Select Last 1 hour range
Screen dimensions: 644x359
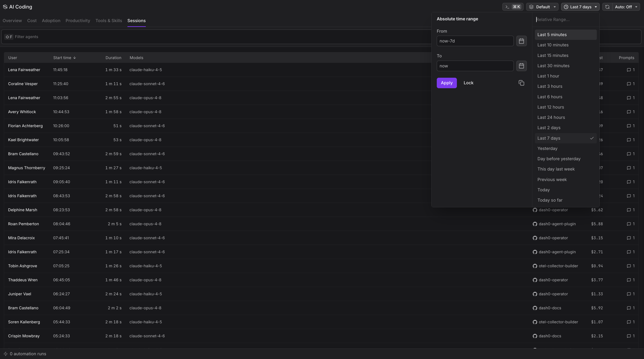click(x=566, y=76)
